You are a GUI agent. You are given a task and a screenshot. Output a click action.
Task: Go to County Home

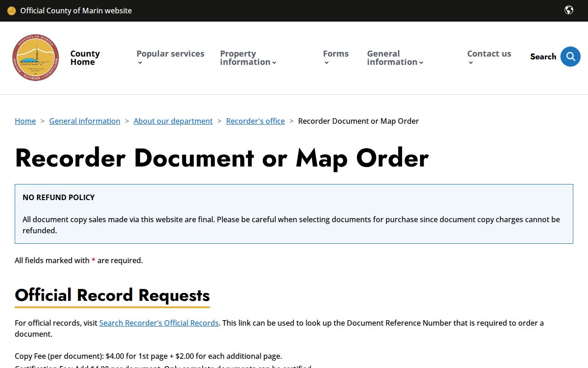pos(85,57)
